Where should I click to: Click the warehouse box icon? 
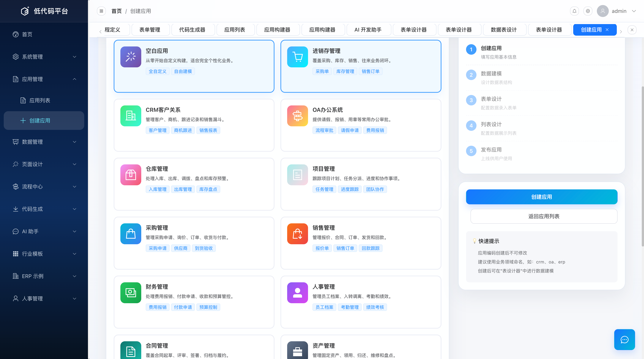pos(131,175)
